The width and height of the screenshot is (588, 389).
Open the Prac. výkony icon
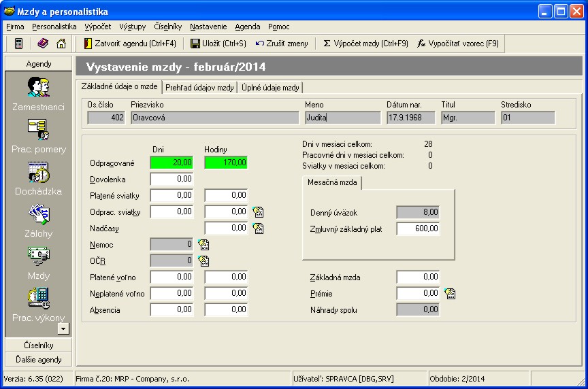[x=38, y=299]
